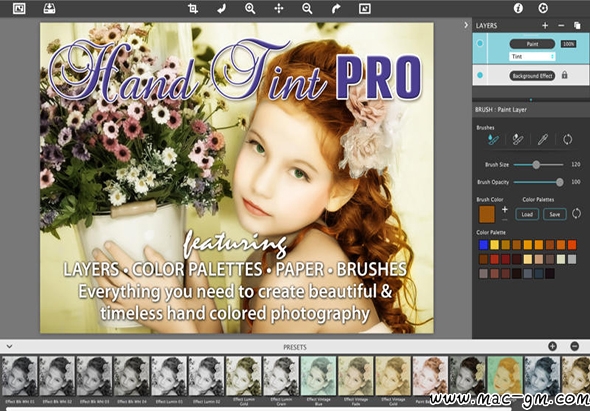The image size is (590, 411).
Task: Duplicate the layer with the copy icon
Action: (577, 26)
